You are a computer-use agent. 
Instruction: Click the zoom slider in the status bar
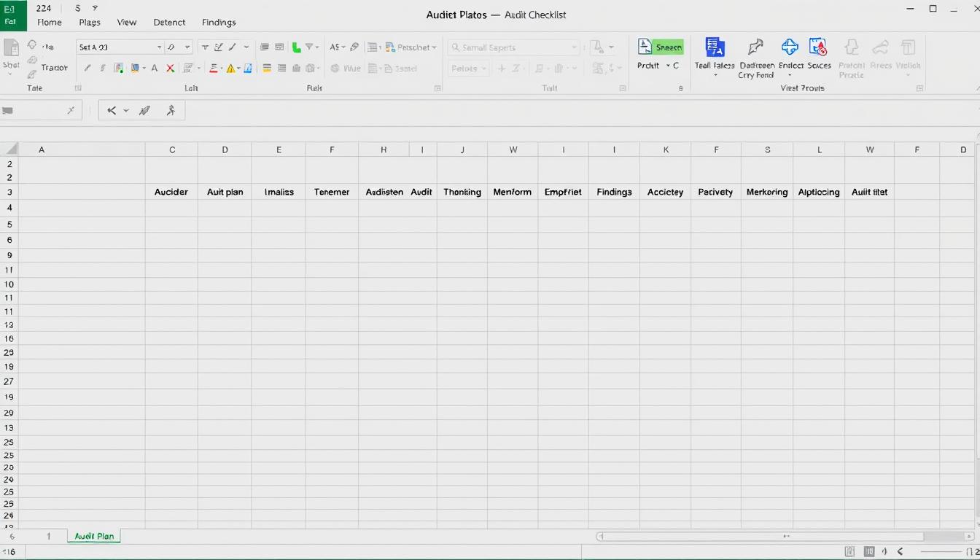coord(941,552)
